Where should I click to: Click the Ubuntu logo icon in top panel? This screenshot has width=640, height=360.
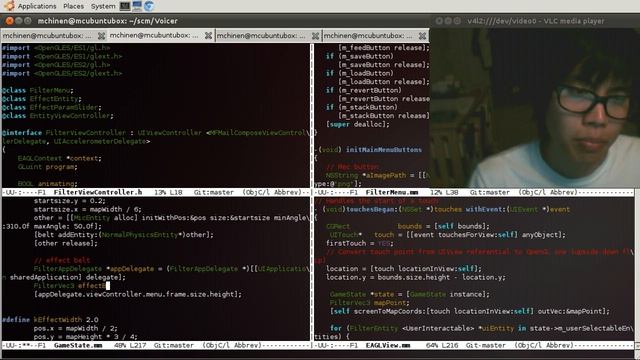(x=9, y=6)
